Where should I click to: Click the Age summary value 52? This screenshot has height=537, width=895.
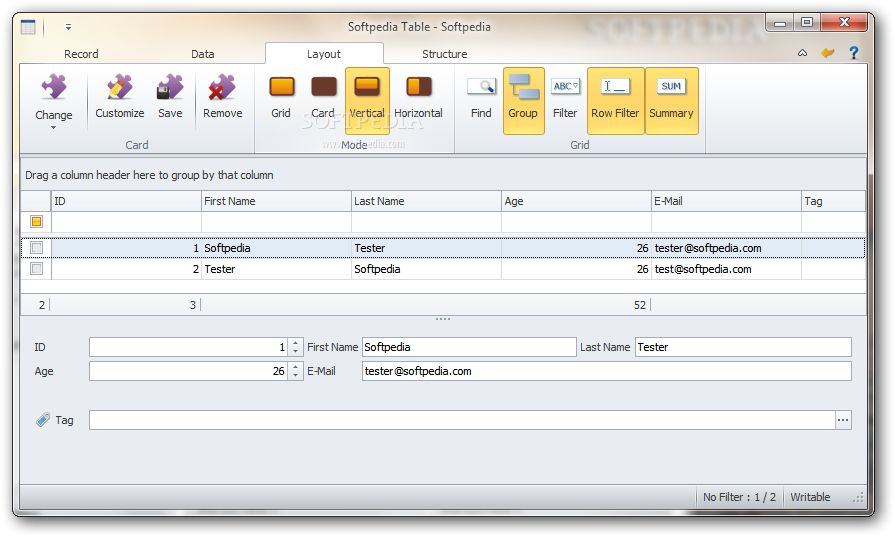[x=640, y=305]
